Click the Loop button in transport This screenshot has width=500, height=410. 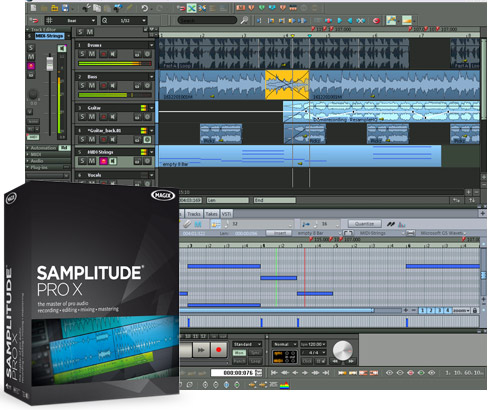click(x=255, y=361)
